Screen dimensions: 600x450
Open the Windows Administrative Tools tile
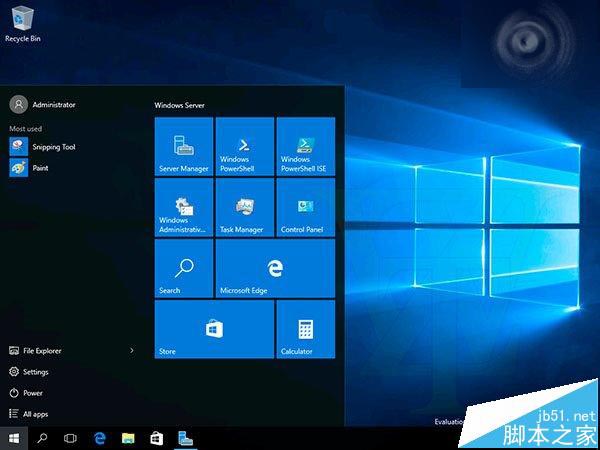184,207
